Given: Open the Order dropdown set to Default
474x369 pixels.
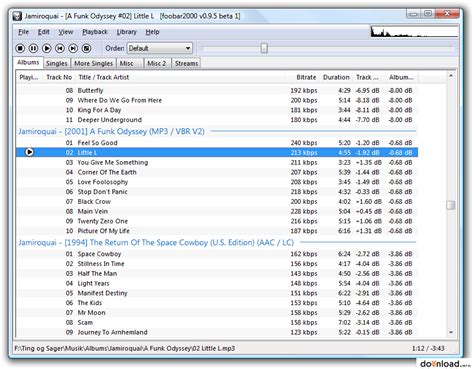Looking at the screenshot, I should [x=160, y=48].
